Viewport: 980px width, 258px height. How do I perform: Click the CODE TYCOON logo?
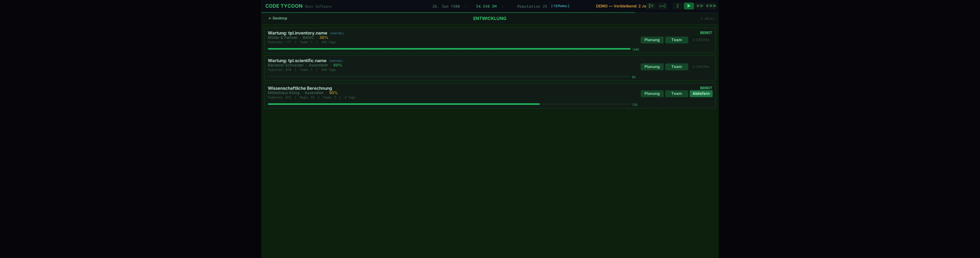pyautogui.click(x=284, y=6)
